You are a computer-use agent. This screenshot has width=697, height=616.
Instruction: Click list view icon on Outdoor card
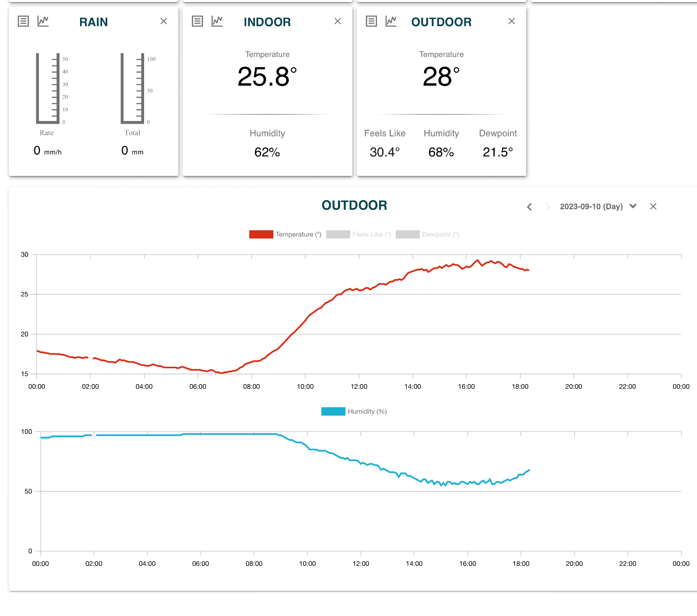pyautogui.click(x=371, y=21)
